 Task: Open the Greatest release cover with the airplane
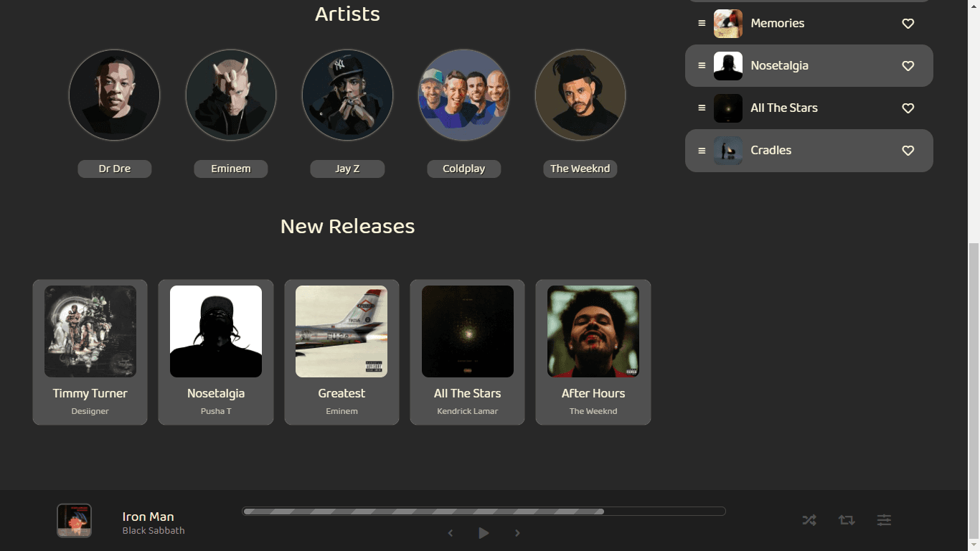[341, 331]
